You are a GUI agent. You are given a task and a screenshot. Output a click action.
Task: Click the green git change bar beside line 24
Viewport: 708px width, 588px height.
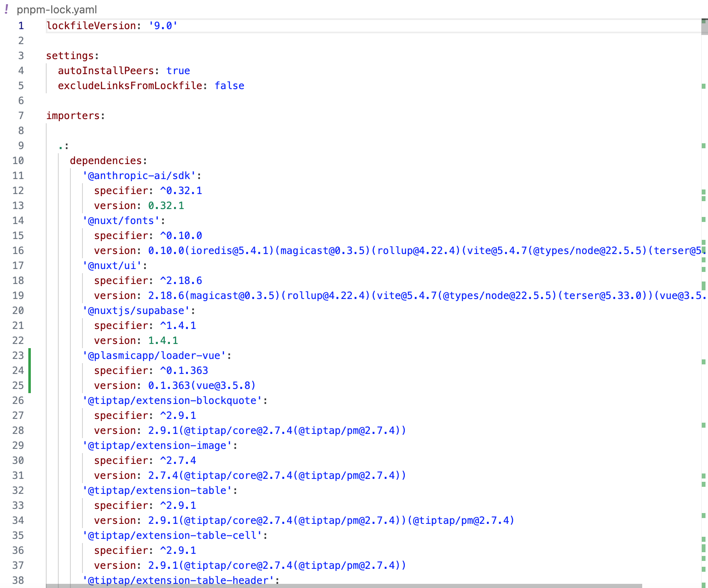coord(30,371)
